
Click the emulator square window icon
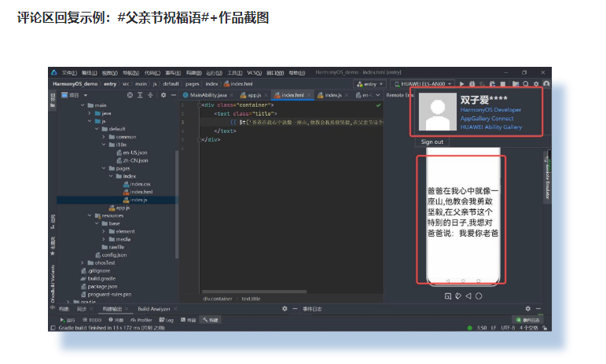[x=448, y=296]
